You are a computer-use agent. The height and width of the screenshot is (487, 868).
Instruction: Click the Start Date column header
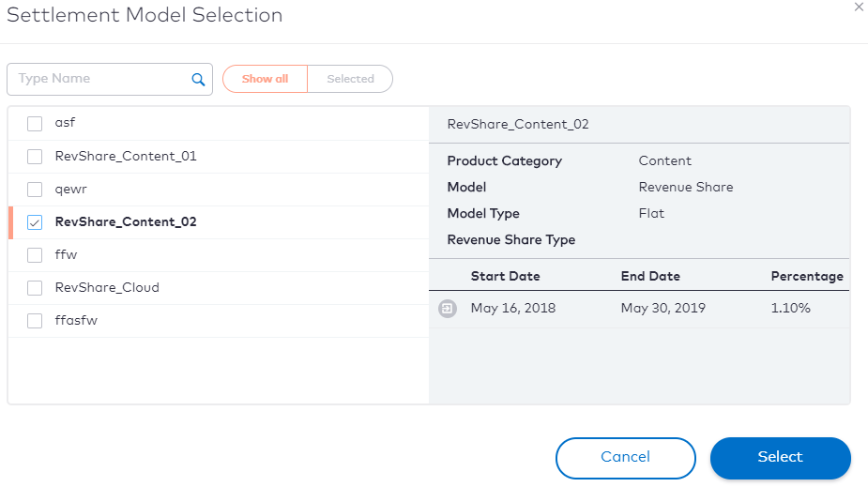[x=506, y=276]
